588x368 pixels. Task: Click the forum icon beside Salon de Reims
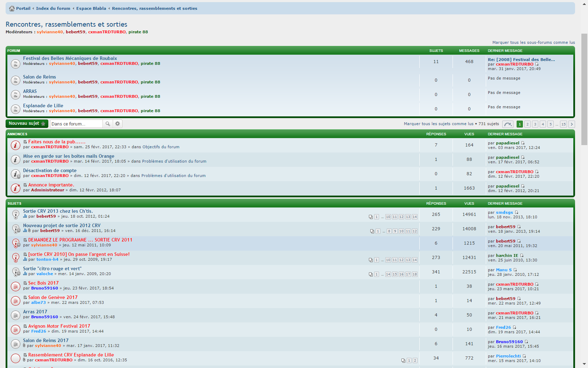pyautogui.click(x=15, y=80)
